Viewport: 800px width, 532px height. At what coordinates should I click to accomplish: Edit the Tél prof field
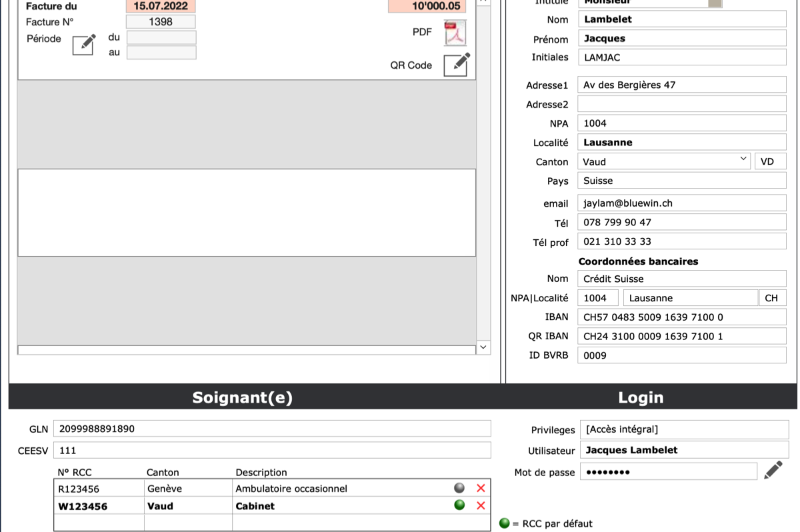click(x=682, y=241)
